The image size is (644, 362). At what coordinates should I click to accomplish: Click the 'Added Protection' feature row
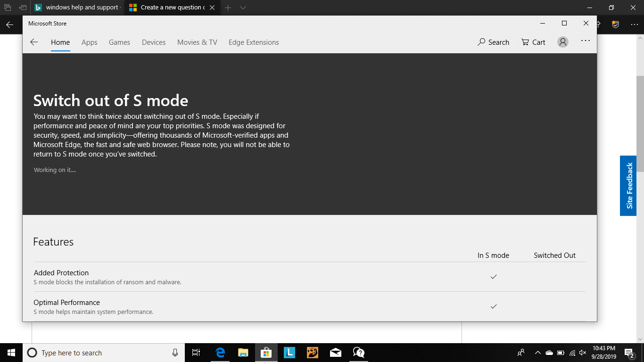(309, 277)
